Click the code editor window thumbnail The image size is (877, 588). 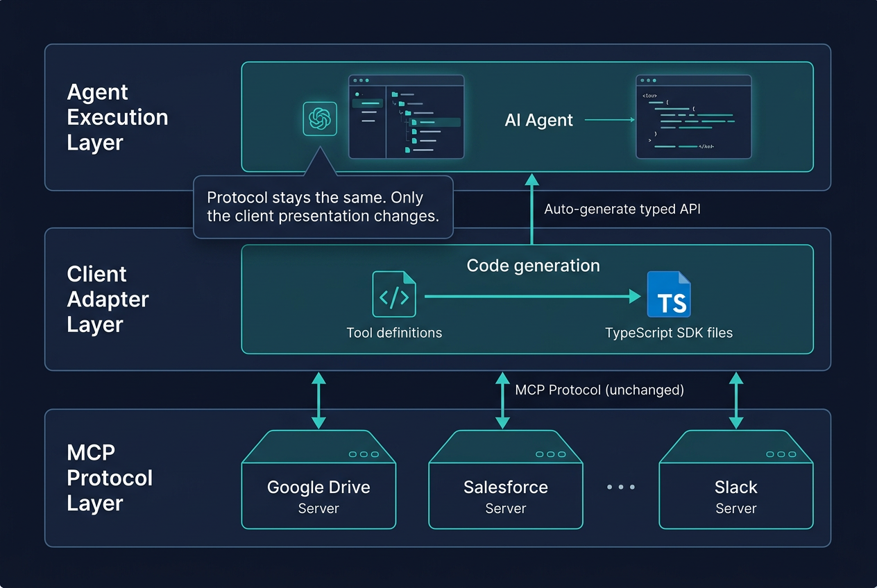click(694, 116)
